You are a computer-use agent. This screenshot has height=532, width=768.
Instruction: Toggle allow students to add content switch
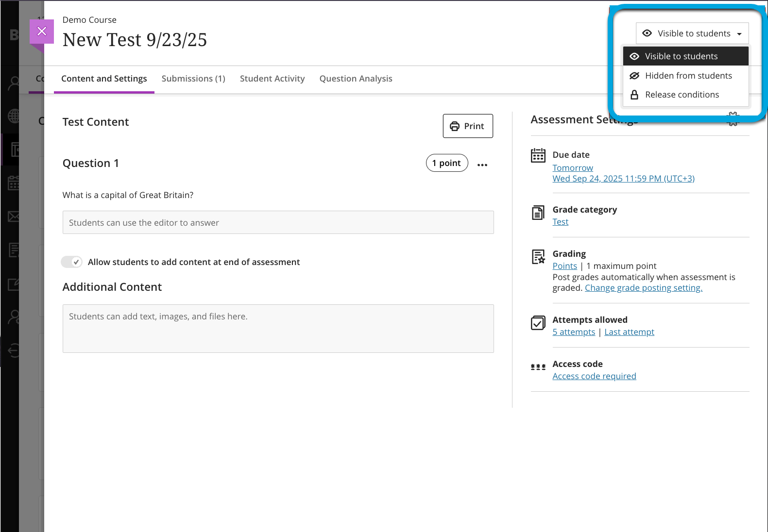(x=71, y=262)
